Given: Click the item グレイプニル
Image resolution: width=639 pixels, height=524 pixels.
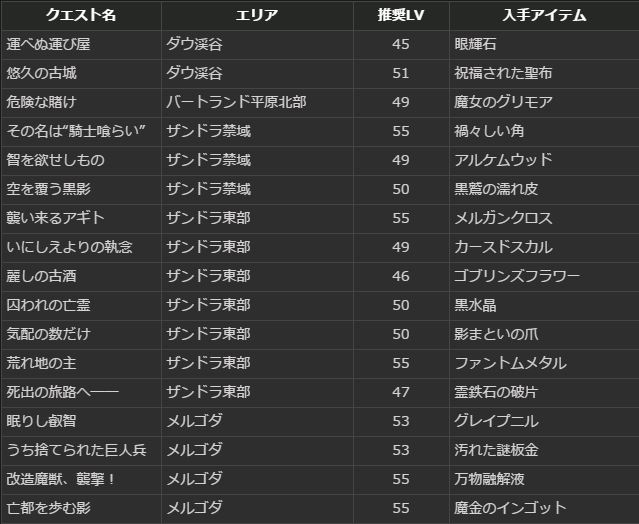Looking at the screenshot, I should [x=496, y=421].
